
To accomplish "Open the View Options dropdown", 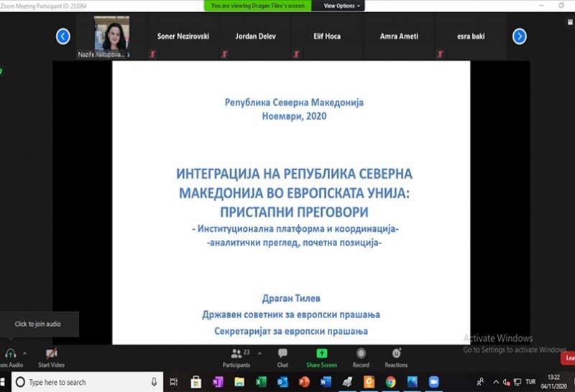I will 342,6.
